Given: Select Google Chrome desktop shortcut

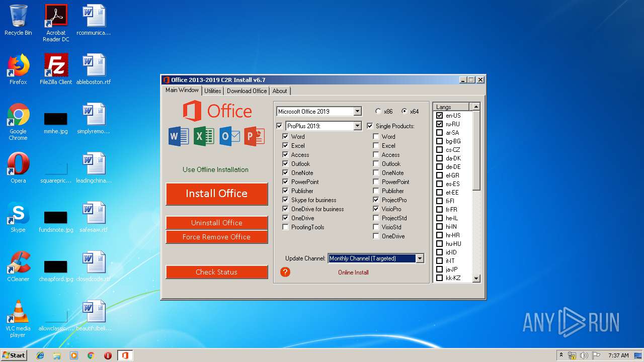Looking at the screenshot, I should pos(18,122).
